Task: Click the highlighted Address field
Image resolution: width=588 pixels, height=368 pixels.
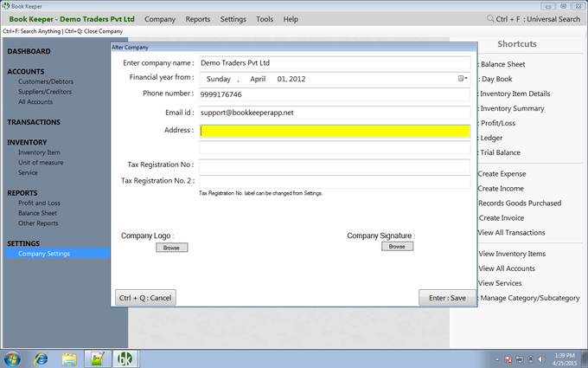Action: 335,131
